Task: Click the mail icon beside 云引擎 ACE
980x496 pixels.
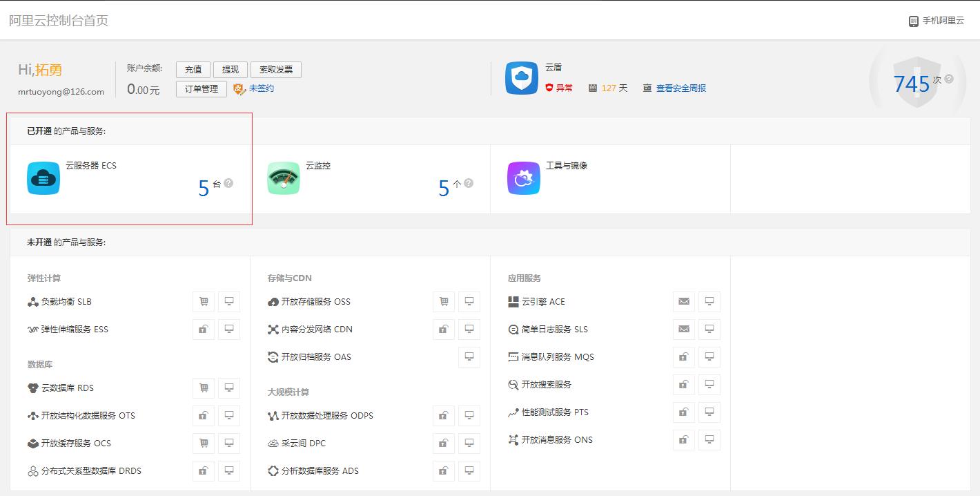Action: click(x=683, y=301)
